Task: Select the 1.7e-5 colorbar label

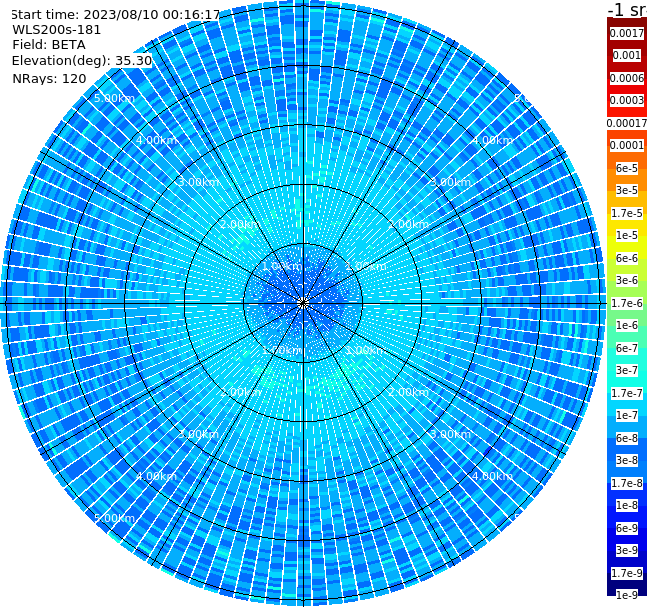Action: pos(627,213)
